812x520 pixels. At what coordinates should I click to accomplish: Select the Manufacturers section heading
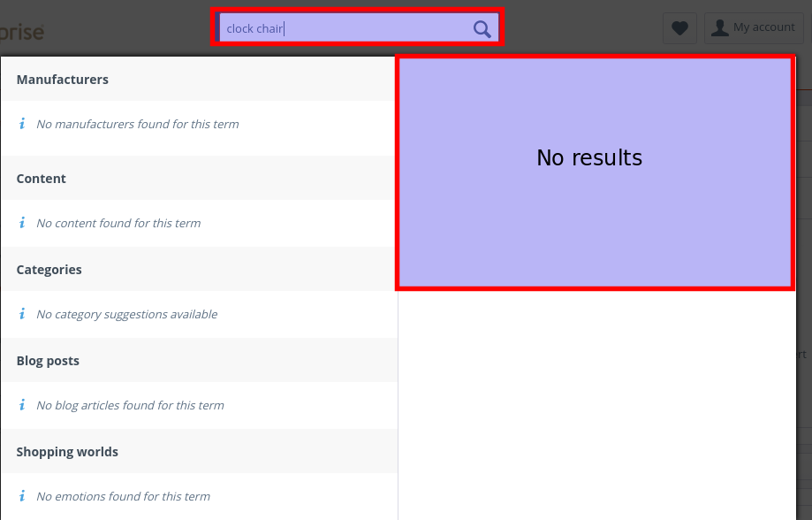62,80
